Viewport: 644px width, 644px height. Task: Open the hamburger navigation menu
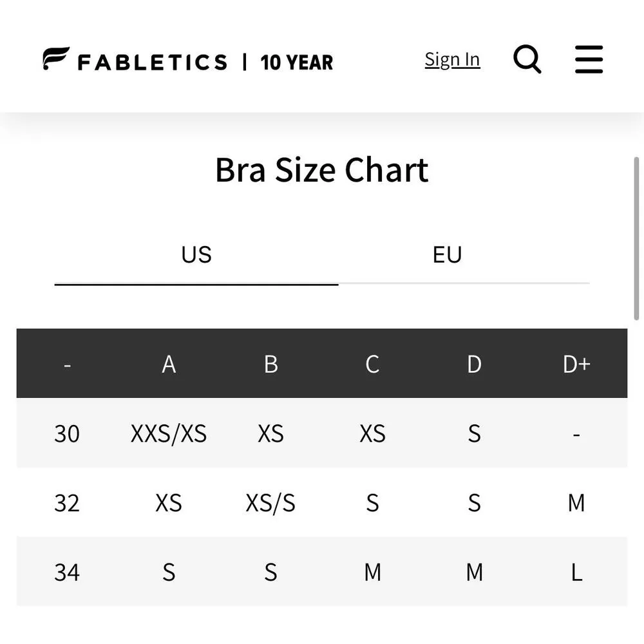click(588, 59)
